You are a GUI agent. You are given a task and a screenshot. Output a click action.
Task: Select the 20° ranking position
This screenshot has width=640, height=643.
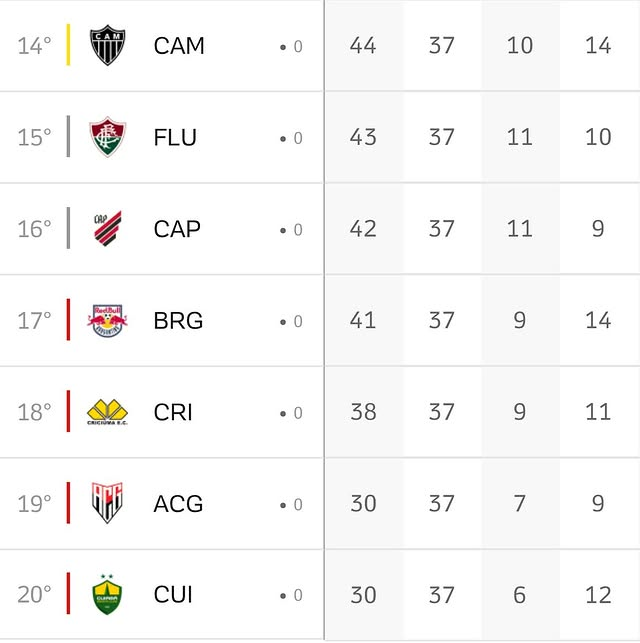pyautogui.click(x=34, y=595)
